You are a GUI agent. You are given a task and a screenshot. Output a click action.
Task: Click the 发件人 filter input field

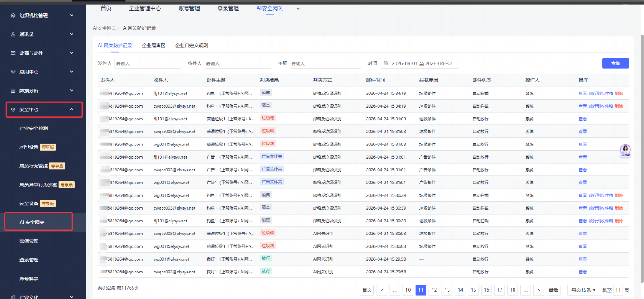[147, 63]
